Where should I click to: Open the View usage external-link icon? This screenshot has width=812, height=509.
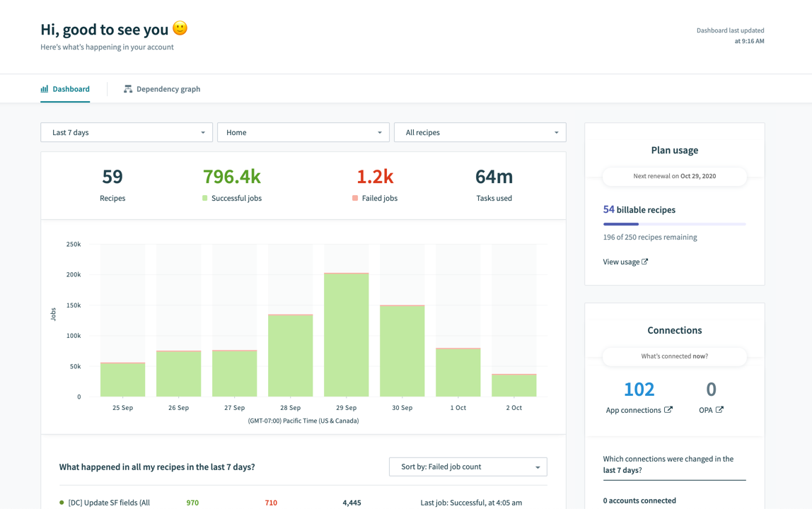[645, 261]
